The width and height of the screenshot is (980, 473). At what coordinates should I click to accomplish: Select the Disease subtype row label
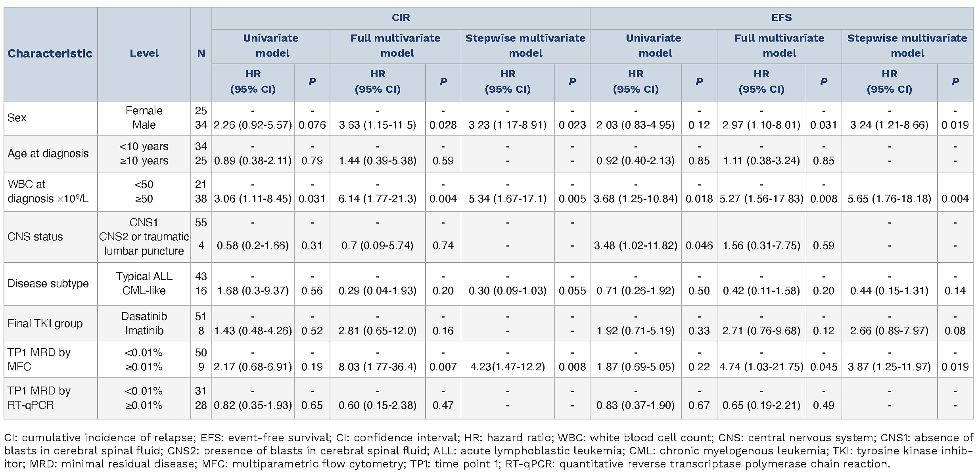coord(48,283)
